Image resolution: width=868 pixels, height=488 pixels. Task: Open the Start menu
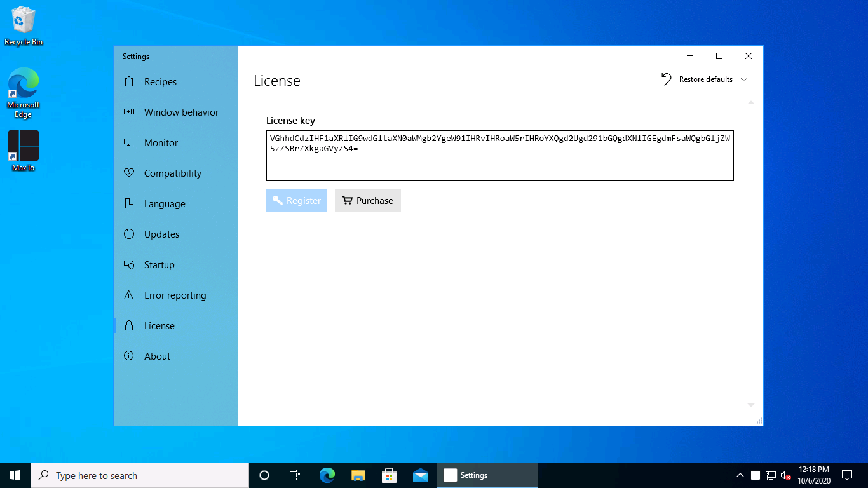pos(14,475)
